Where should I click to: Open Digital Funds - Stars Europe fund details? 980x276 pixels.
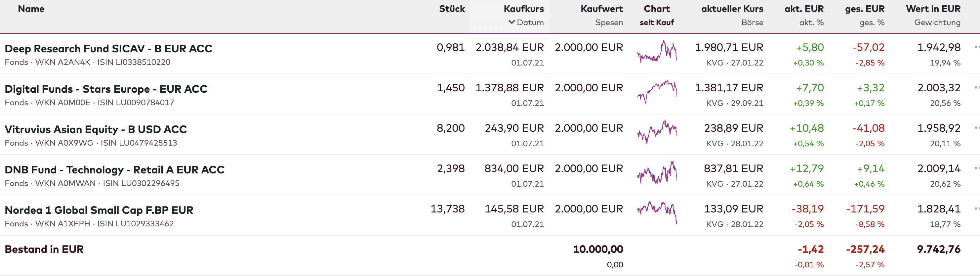(x=106, y=89)
